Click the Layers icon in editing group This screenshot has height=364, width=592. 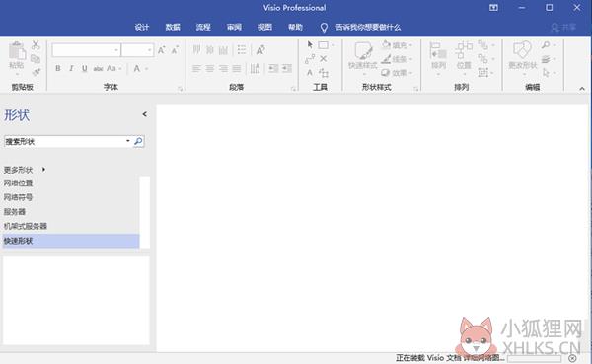(x=546, y=59)
